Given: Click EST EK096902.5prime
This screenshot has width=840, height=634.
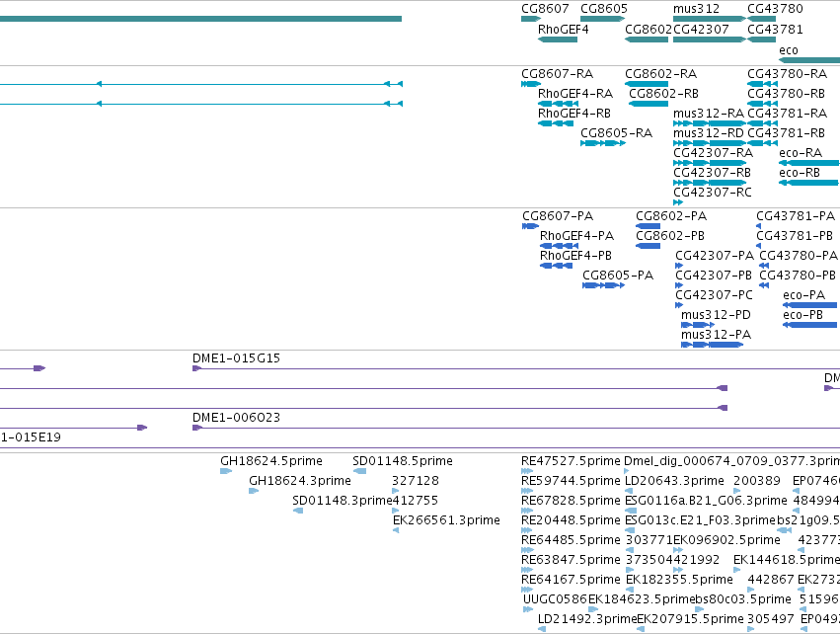Looking at the screenshot, I should (x=726, y=541).
